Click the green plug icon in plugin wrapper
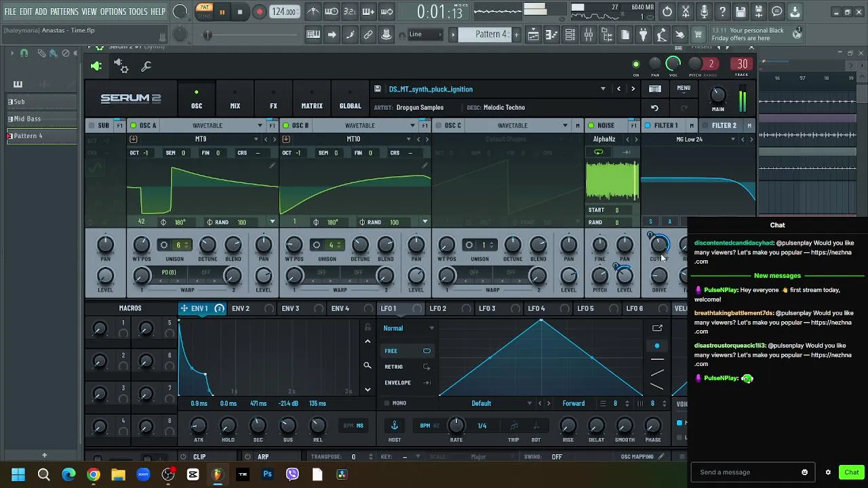This screenshot has height=488, width=868. (96, 66)
